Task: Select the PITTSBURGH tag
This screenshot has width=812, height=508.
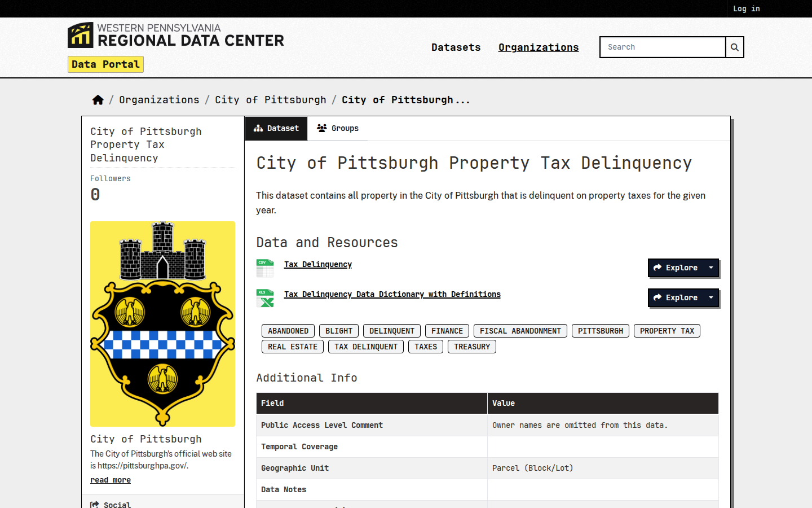Action: tap(601, 331)
